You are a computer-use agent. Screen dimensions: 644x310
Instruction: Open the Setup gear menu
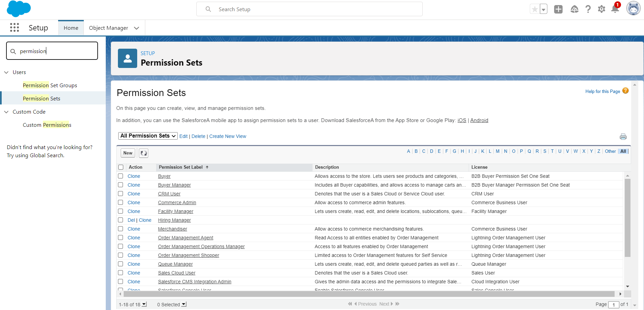(601, 9)
